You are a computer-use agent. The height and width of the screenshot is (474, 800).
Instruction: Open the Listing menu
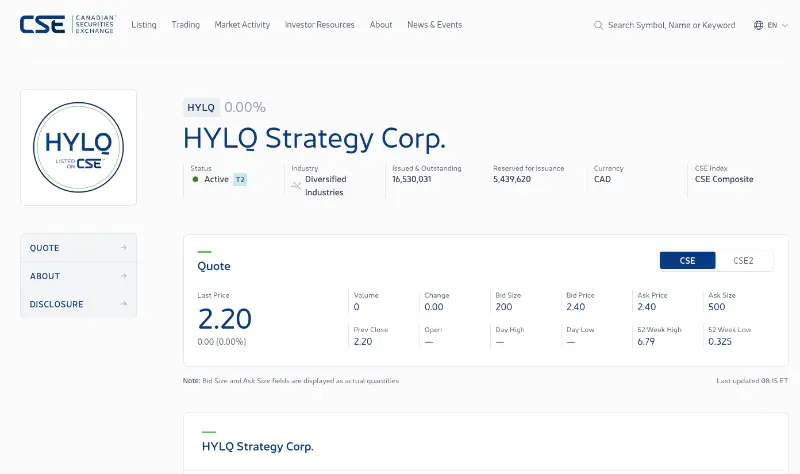tap(144, 24)
